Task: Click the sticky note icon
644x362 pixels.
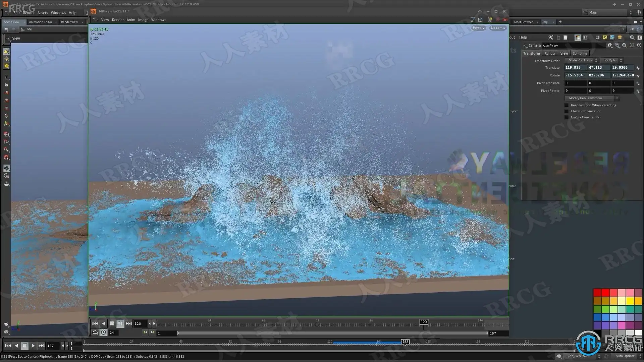Action: (x=605, y=38)
